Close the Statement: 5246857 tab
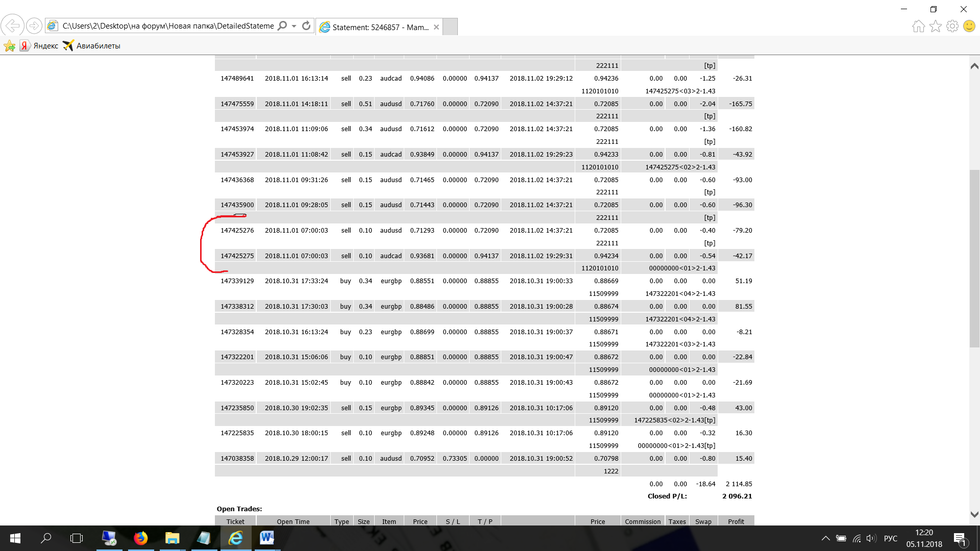 pos(436,27)
